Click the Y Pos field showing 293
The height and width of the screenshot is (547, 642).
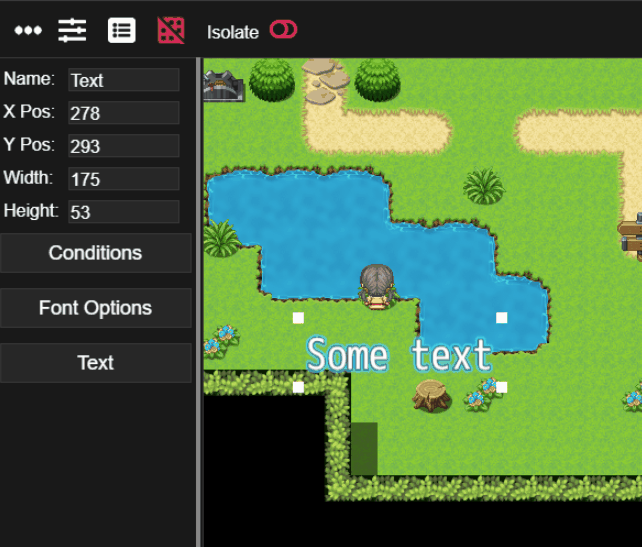124,146
